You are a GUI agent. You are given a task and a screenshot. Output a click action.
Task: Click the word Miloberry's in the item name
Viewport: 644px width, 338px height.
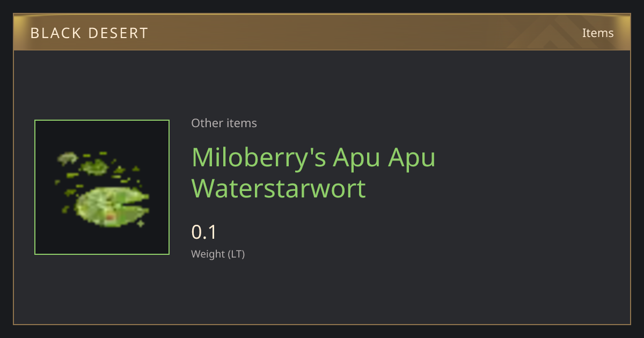tap(259, 158)
